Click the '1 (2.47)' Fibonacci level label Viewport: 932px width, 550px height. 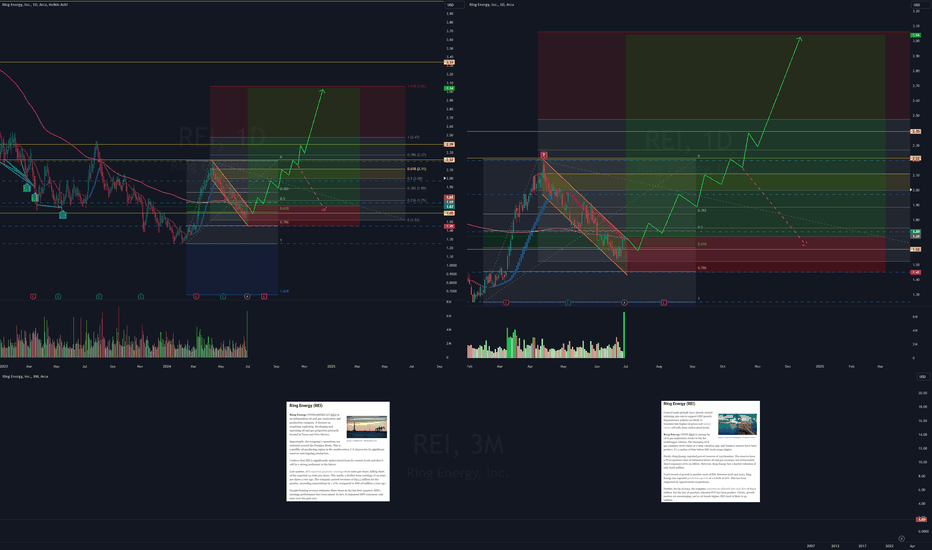coord(413,137)
